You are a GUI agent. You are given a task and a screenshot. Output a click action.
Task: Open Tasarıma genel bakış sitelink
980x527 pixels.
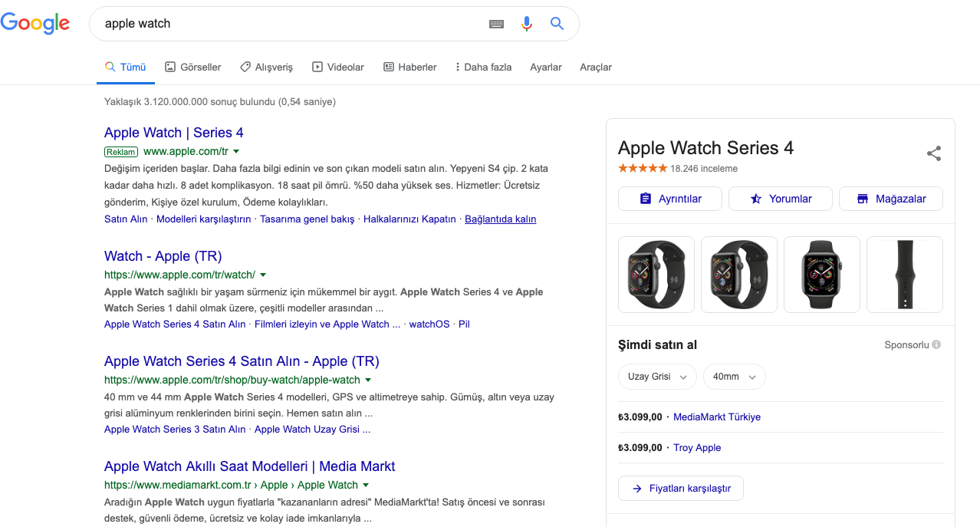(307, 219)
